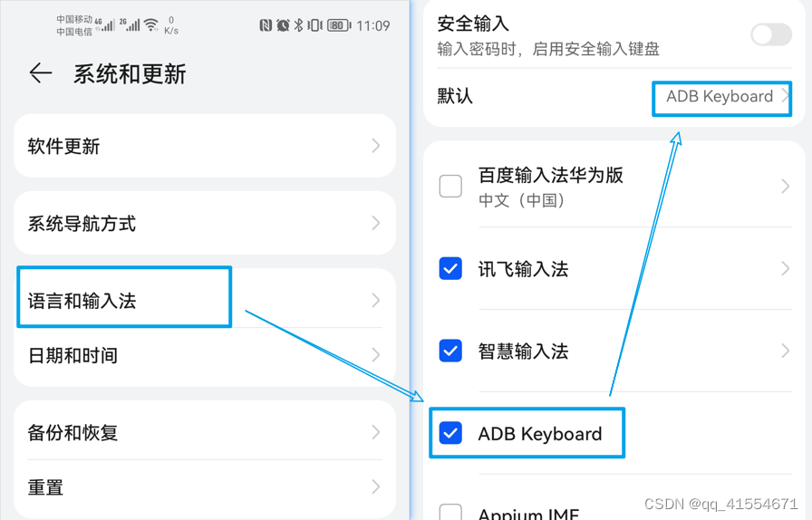Tap the 4G signal strength icon

tap(104, 24)
